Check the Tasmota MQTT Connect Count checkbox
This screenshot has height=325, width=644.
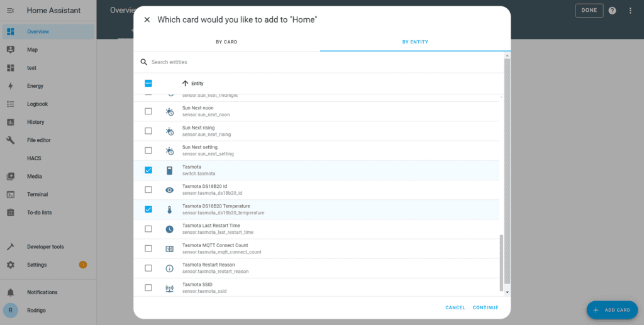point(148,248)
